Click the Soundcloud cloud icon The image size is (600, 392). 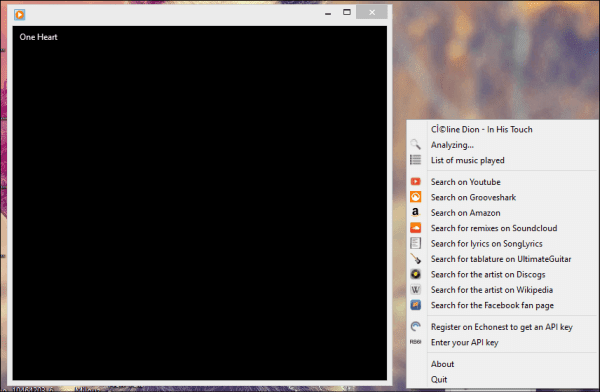click(x=416, y=228)
